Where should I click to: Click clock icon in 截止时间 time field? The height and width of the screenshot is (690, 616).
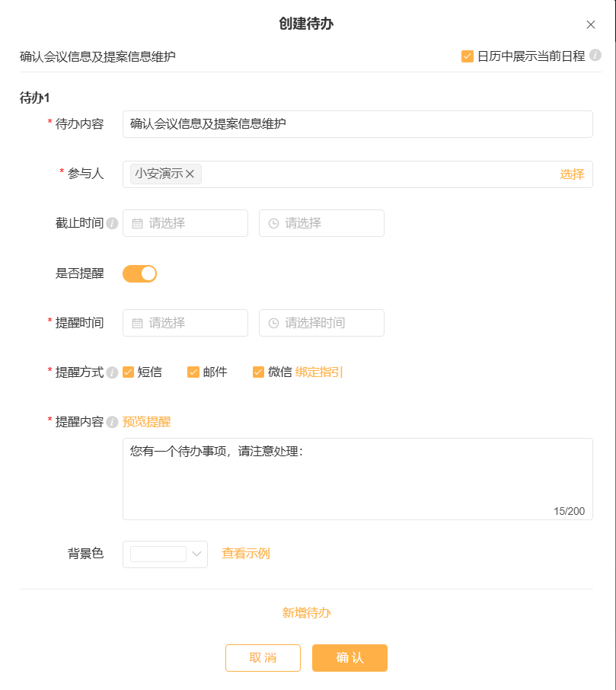(273, 224)
